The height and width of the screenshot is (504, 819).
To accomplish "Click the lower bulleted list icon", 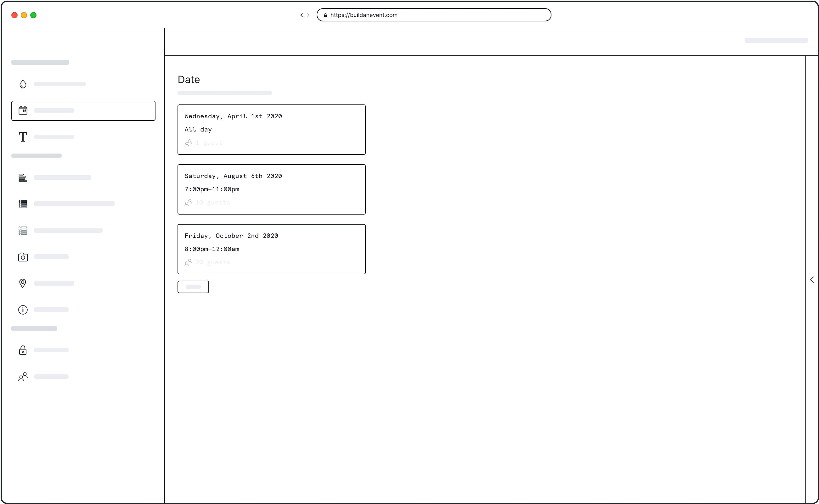I will coord(23,230).
